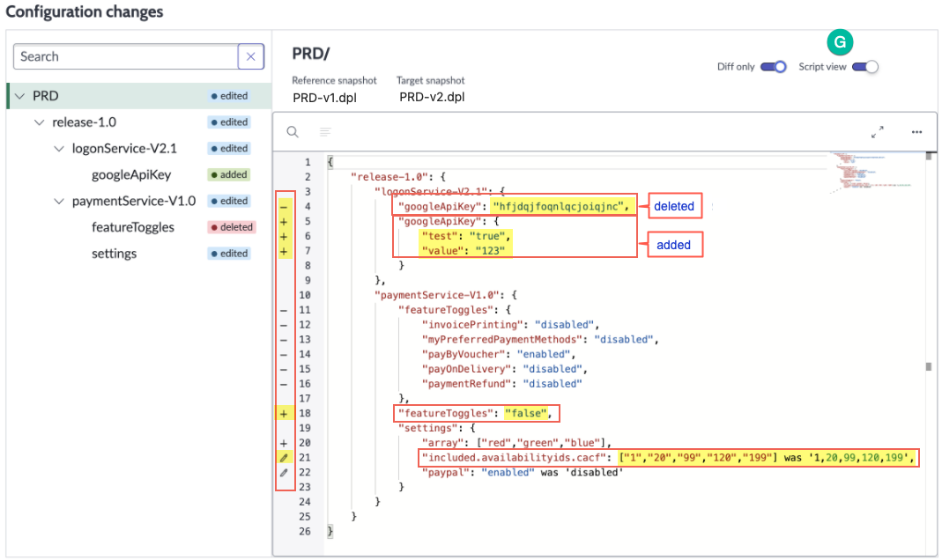Open the three-dots more options menu

916,132
